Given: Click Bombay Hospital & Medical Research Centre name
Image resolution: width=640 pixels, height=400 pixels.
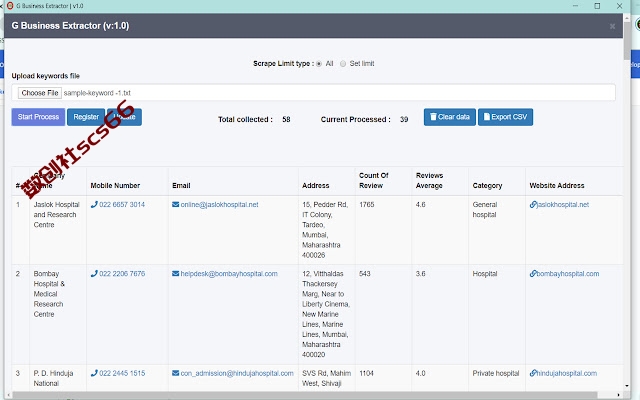Looking at the screenshot, I should tap(49, 294).
